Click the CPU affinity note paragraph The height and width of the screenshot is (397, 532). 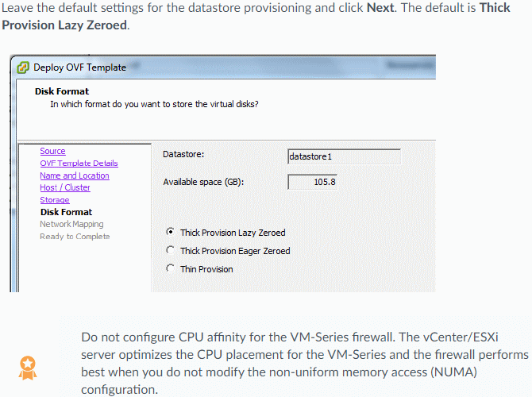(x=305, y=363)
